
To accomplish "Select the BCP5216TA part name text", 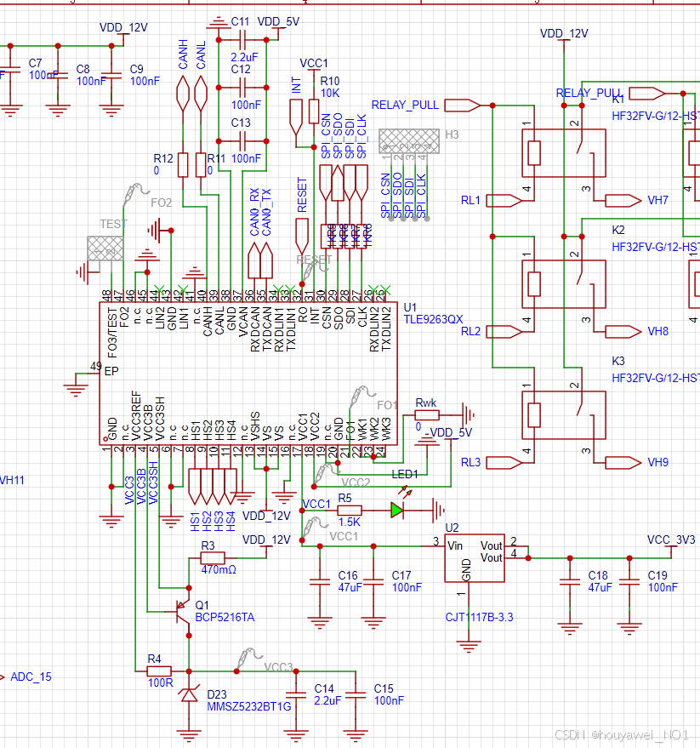I will [225, 617].
